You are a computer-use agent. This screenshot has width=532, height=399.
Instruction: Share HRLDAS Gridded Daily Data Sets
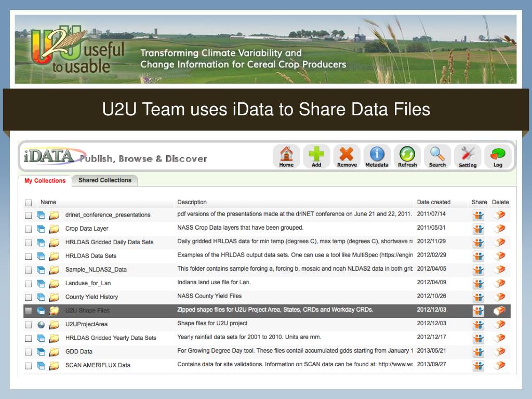(x=478, y=242)
